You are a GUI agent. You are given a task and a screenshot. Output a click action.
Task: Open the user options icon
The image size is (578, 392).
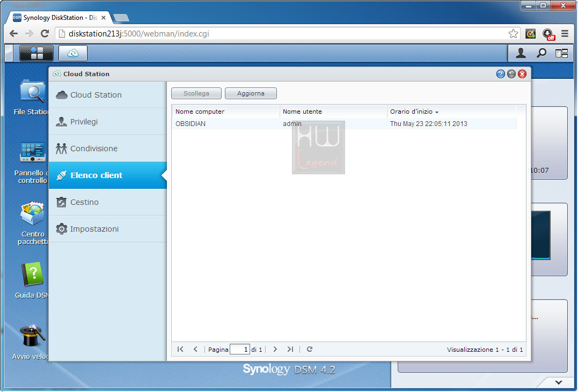tap(521, 53)
